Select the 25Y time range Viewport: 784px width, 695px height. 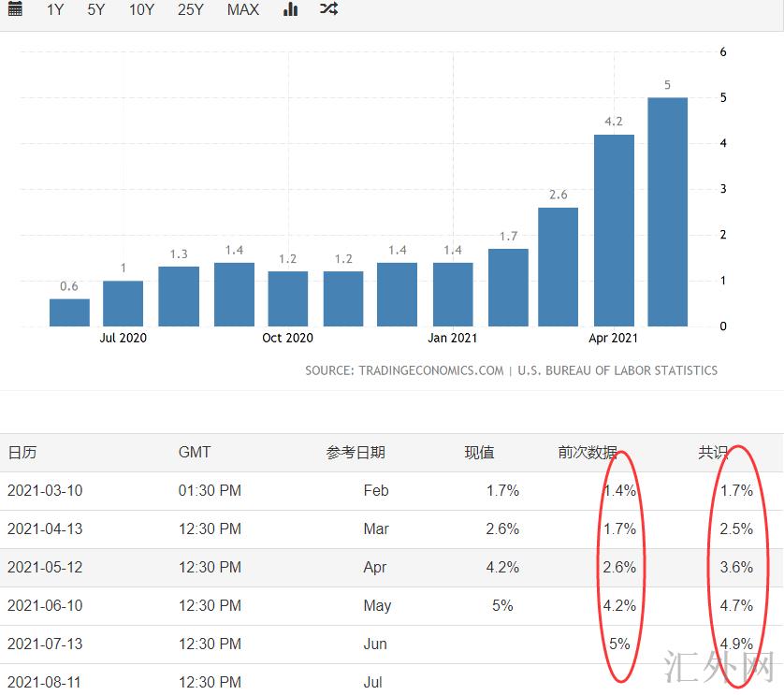[190, 9]
